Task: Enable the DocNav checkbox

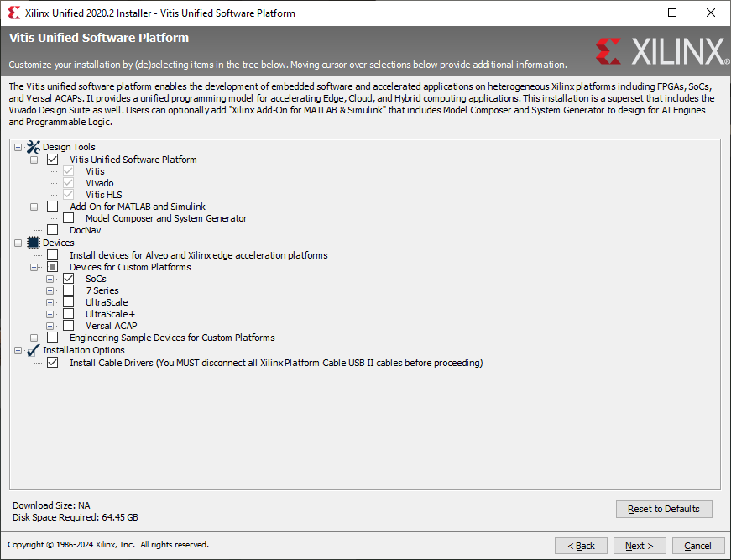Action: pos(53,230)
